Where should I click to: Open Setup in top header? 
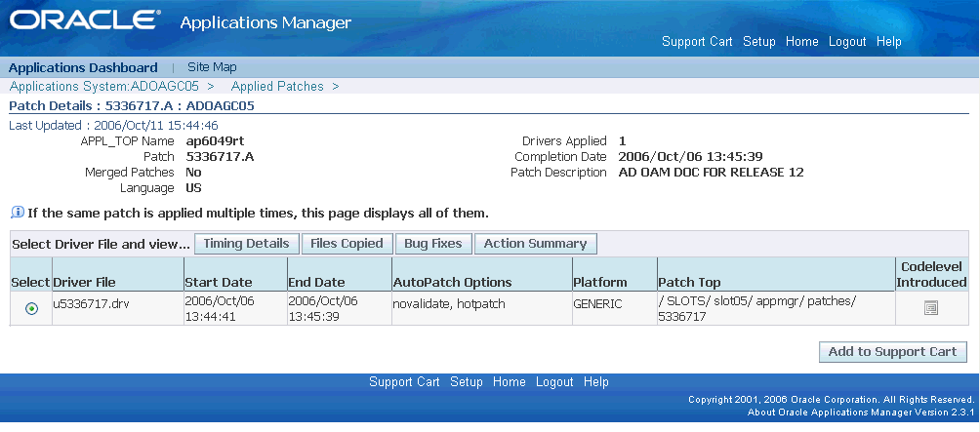point(759,42)
